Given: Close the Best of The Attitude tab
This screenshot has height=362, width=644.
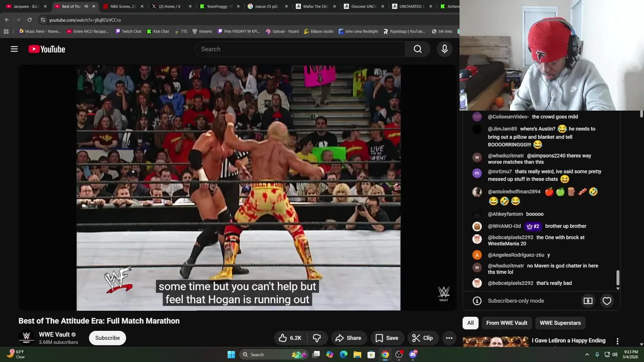Looking at the screenshot, I should [93, 7].
